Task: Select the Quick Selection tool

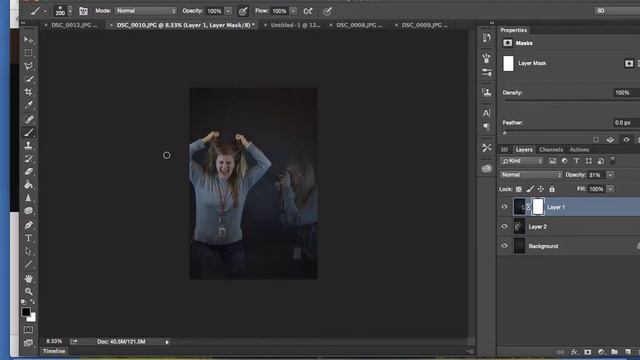Action: click(x=28, y=79)
